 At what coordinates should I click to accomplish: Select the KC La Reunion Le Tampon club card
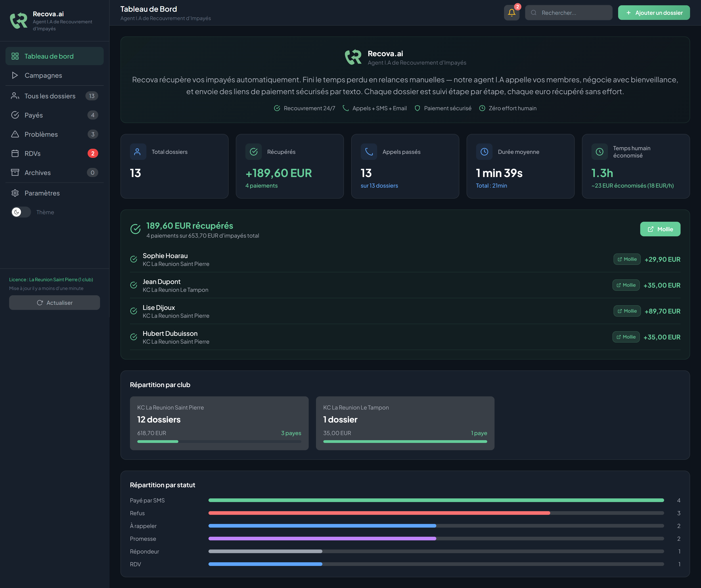coord(405,423)
